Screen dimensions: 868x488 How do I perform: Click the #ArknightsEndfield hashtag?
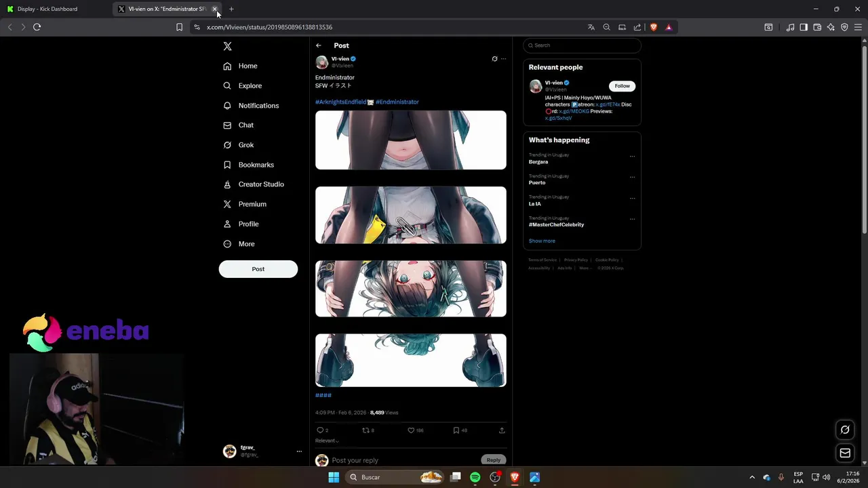point(341,102)
